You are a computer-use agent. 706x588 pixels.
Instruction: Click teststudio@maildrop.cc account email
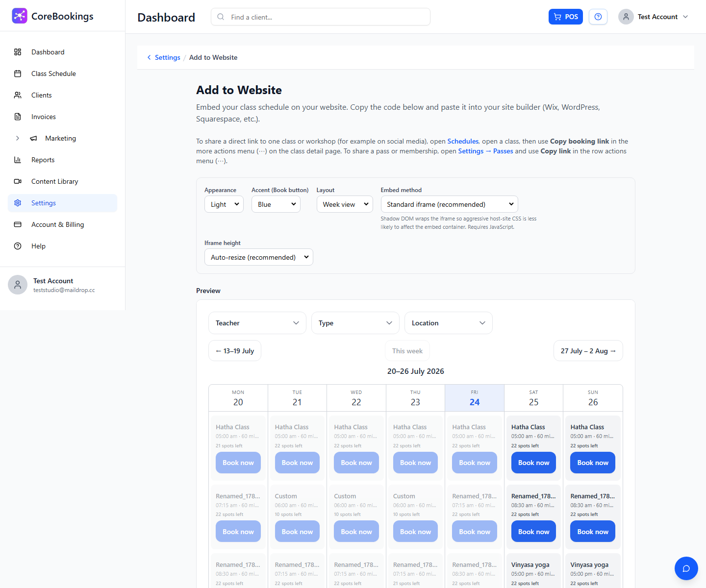click(64, 290)
